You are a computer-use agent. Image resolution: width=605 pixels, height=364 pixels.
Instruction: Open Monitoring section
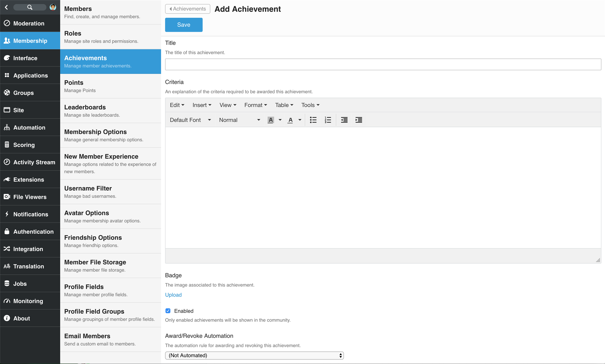pyautogui.click(x=30, y=301)
